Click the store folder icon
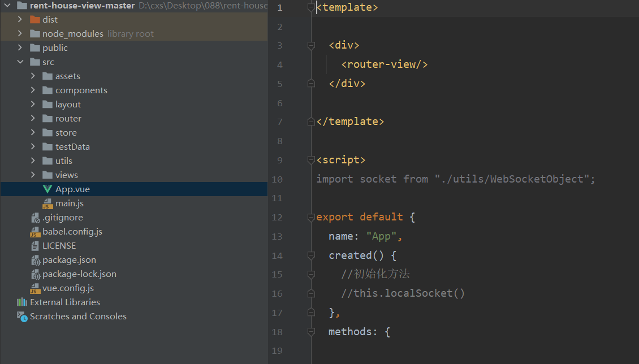Image resolution: width=639 pixels, height=364 pixels. (x=48, y=132)
